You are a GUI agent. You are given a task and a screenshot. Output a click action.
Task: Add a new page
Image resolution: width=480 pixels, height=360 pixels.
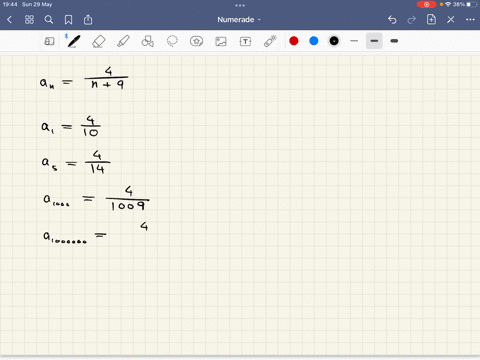point(431,20)
